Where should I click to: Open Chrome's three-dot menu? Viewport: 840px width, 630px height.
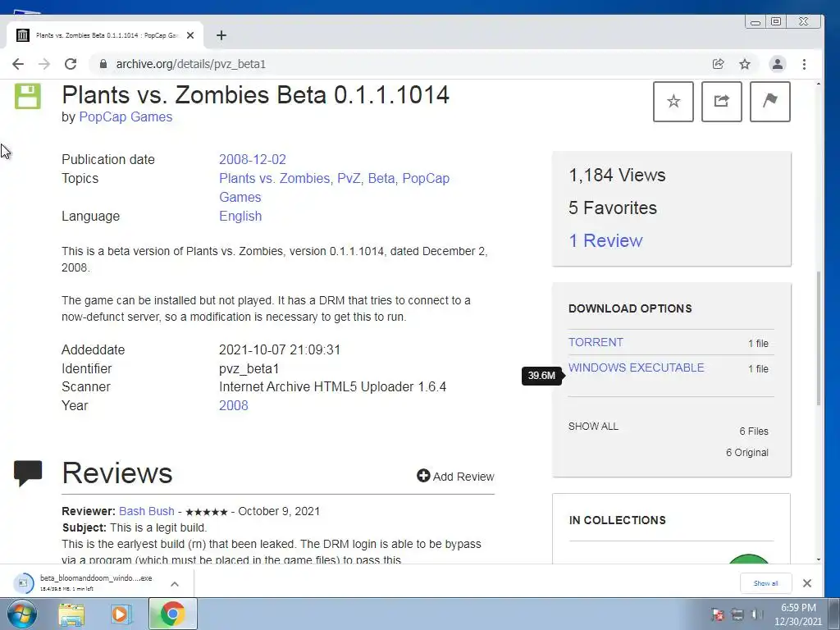click(x=804, y=64)
